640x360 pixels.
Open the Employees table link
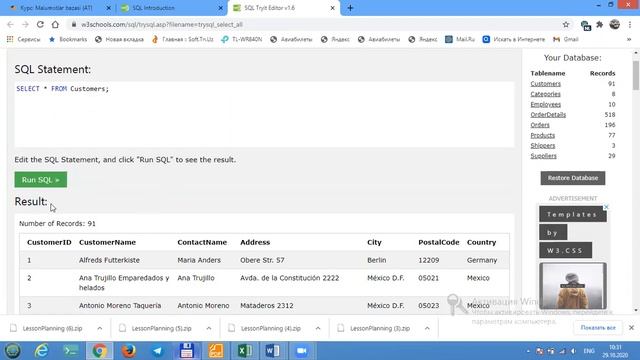coord(546,104)
